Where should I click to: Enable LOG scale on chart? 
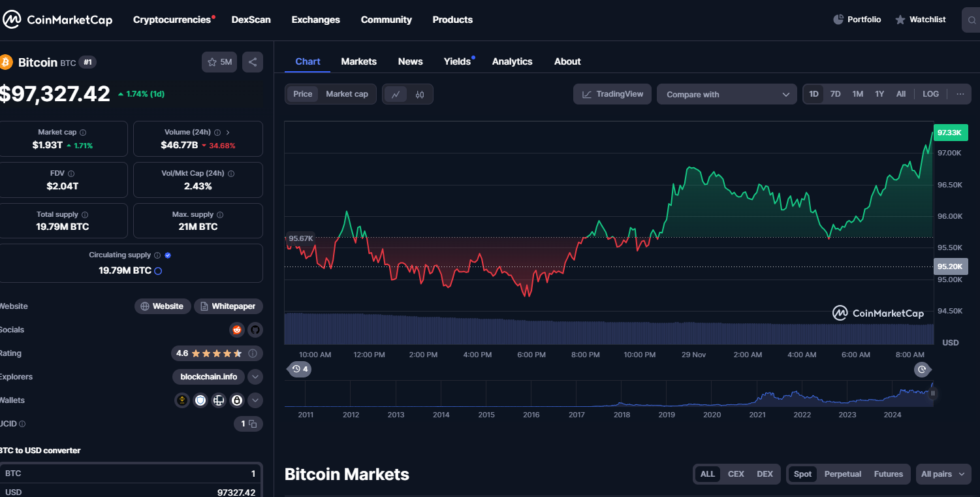point(930,94)
